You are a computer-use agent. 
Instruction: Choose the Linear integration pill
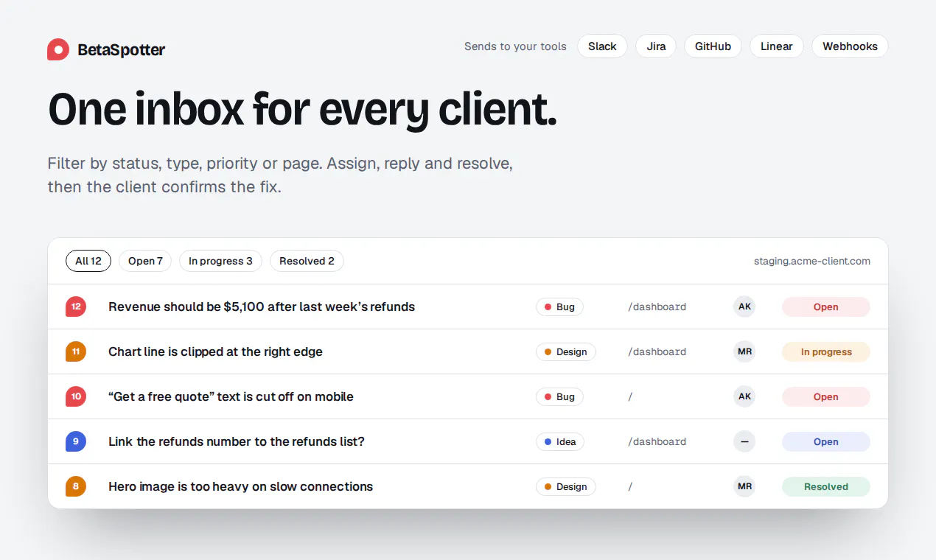[777, 46]
